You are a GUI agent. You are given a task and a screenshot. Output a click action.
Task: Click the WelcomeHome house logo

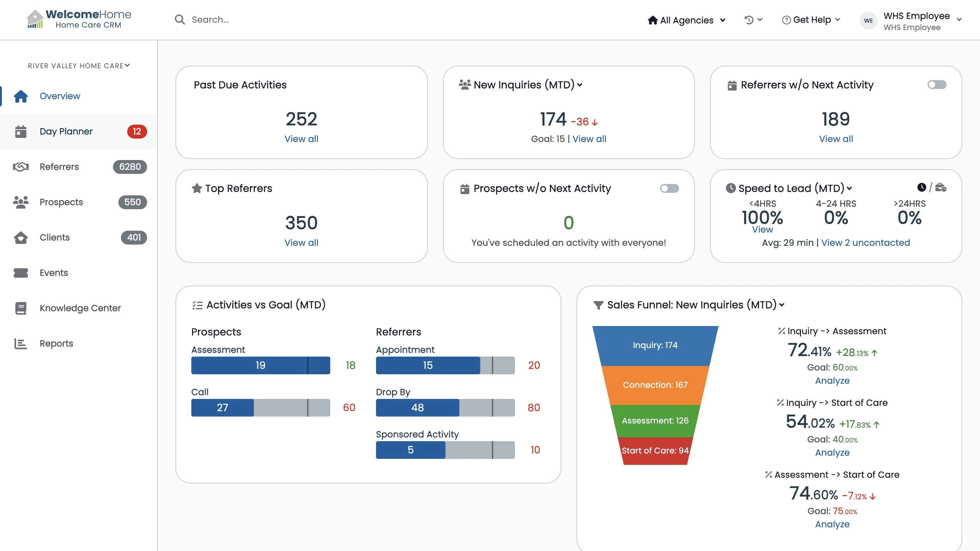35,19
